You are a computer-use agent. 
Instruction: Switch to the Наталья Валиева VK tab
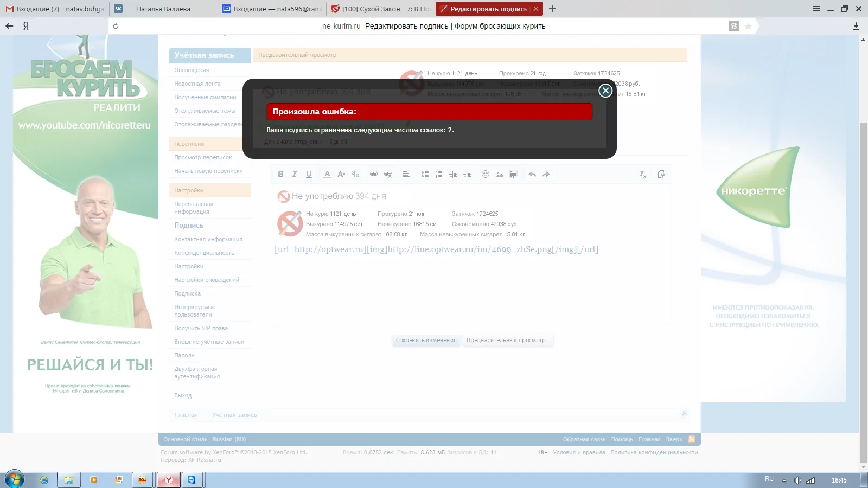[x=163, y=9]
